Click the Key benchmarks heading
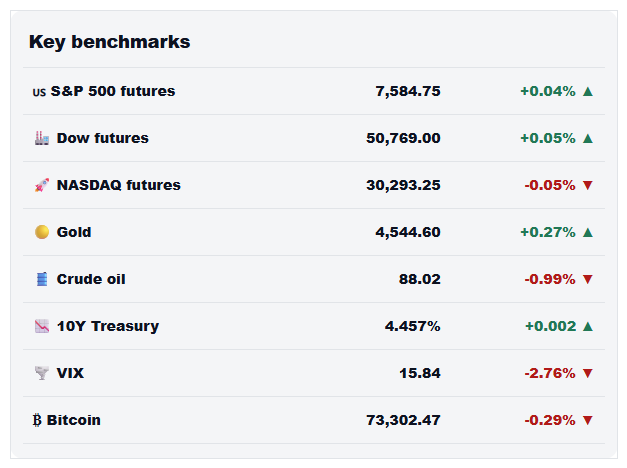 click(110, 42)
